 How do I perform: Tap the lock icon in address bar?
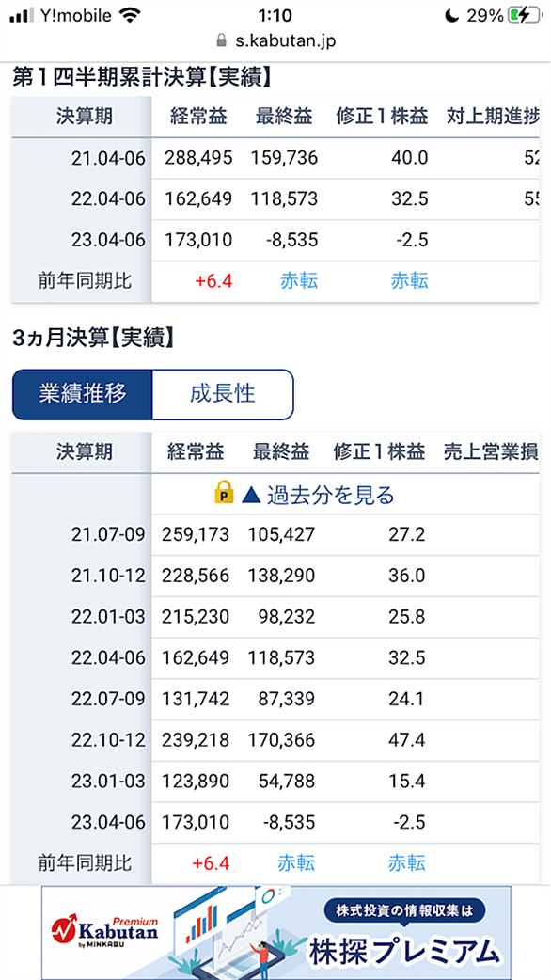click(220, 40)
